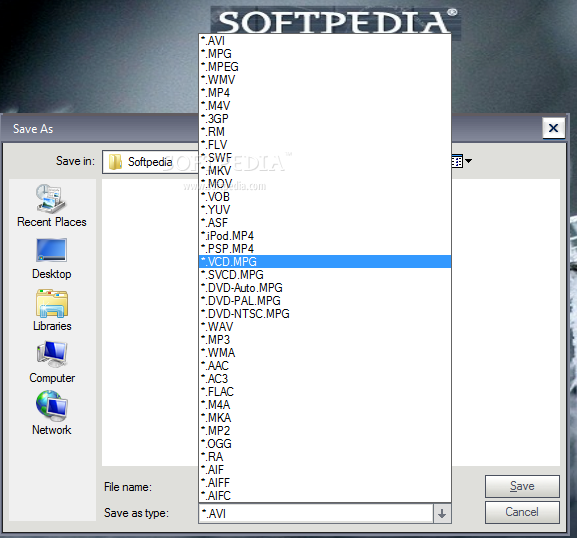This screenshot has width=577, height=538.
Task: Choose *.OGG audio format
Action: click(325, 444)
